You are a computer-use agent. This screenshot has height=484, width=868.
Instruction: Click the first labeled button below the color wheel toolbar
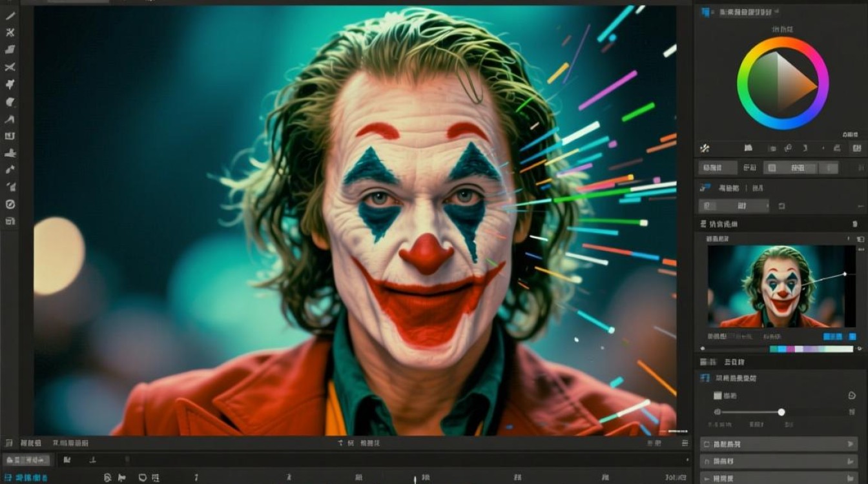pyautogui.click(x=718, y=168)
